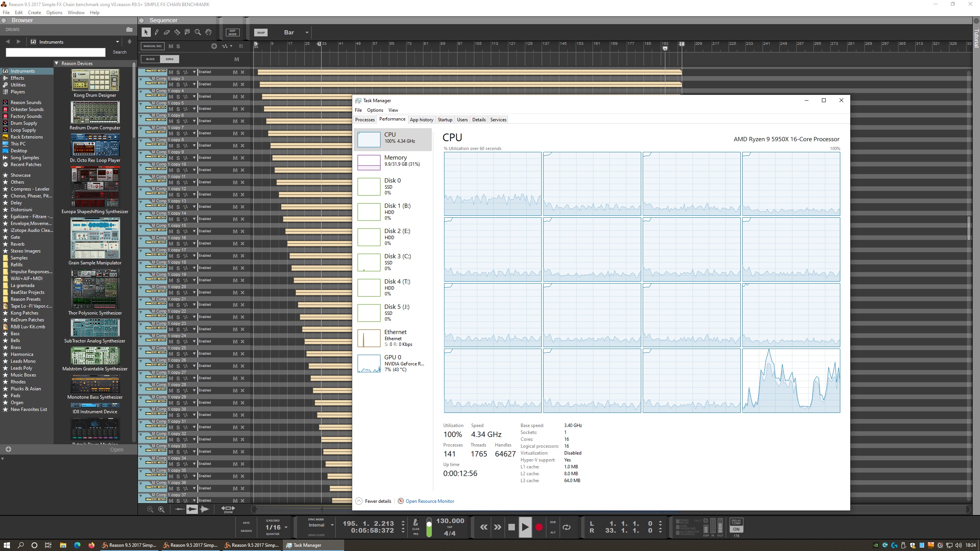Expand the Reason Sounds browser section
980x551 pixels.
(25, 102)
